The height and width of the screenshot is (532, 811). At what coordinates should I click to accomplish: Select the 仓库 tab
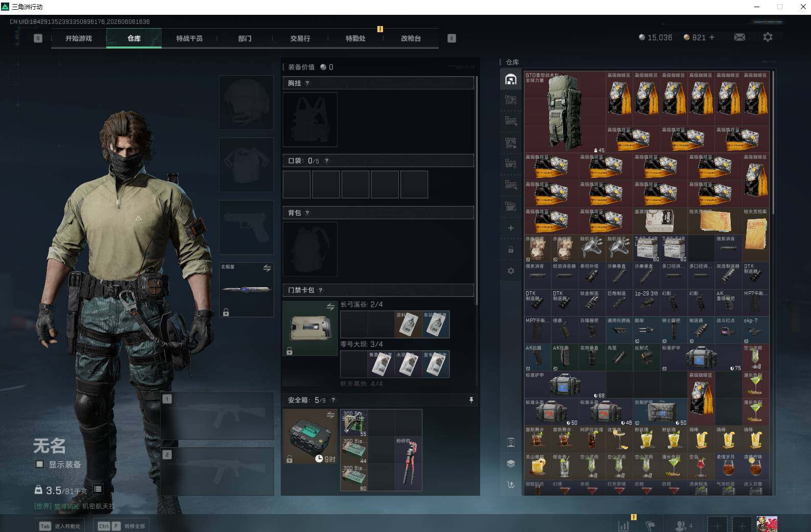tap(134, 38)
